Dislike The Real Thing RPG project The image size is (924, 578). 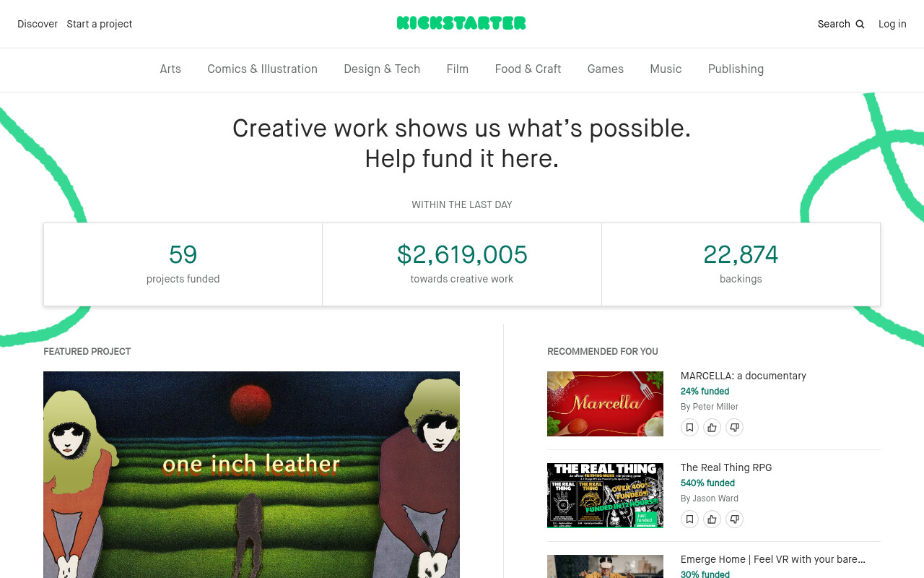coord(734,519)
